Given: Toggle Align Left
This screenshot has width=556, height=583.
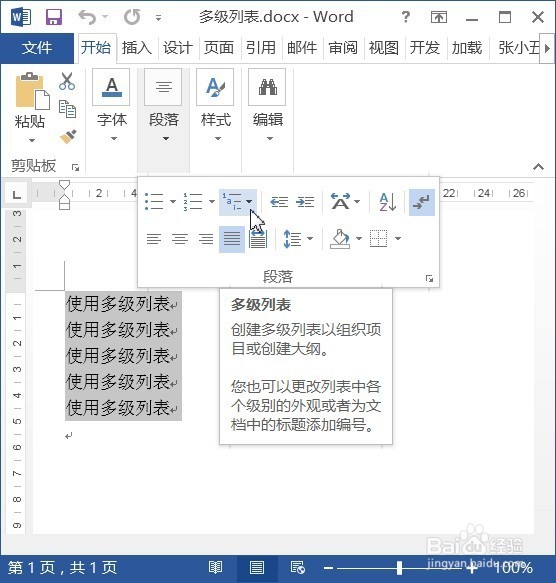Looking at the screenshot, I should (154, 239).
